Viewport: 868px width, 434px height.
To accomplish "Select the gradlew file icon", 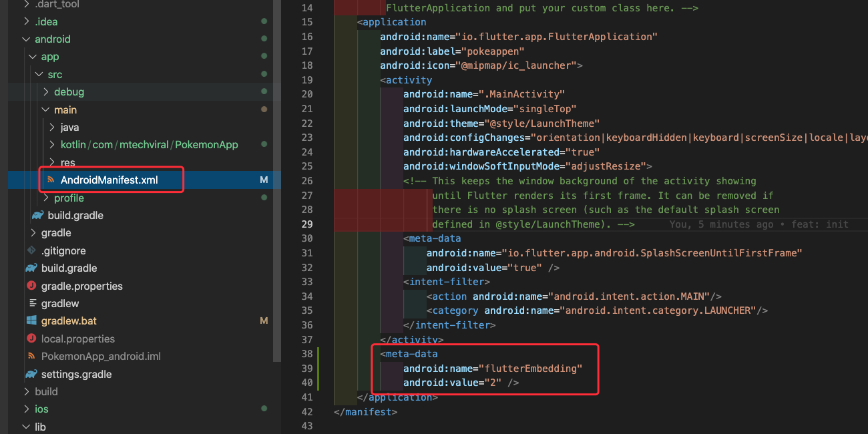I will point(33,303).
